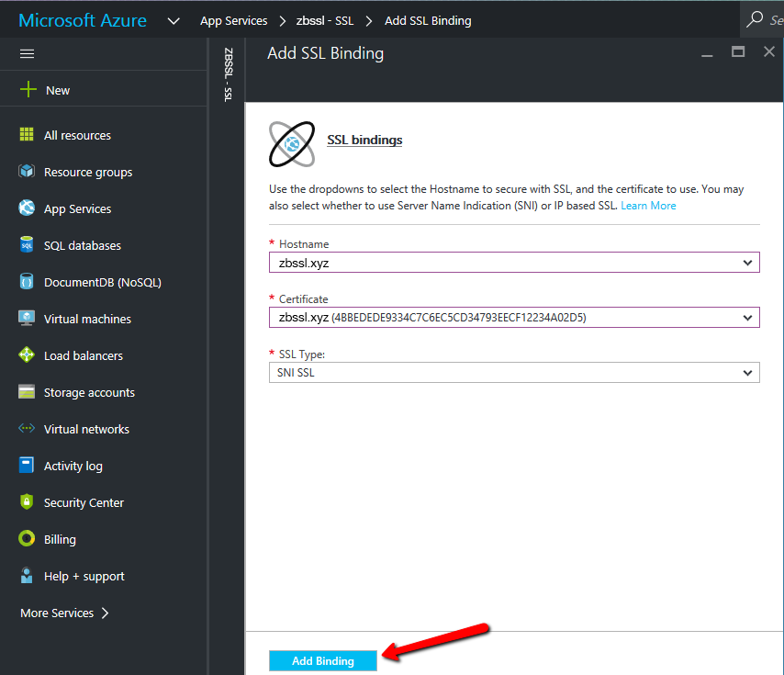Open Virtual machines monitor icon
Image resolution: width=784 pixels, height=675 pixels.
pos(27,319)
